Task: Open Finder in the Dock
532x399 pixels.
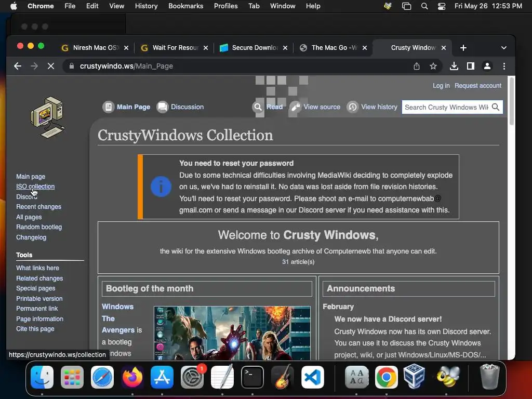Action: click(42, 377)
